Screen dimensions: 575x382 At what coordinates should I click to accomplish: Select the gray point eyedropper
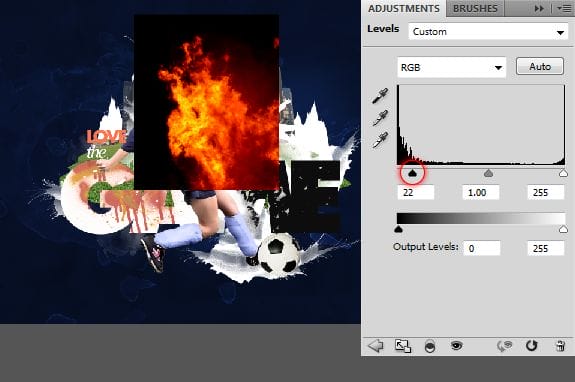tap(380, 118)
